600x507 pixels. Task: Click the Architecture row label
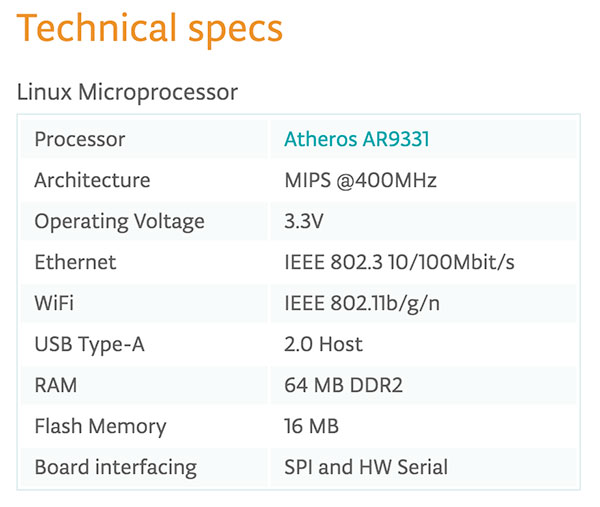92,180
